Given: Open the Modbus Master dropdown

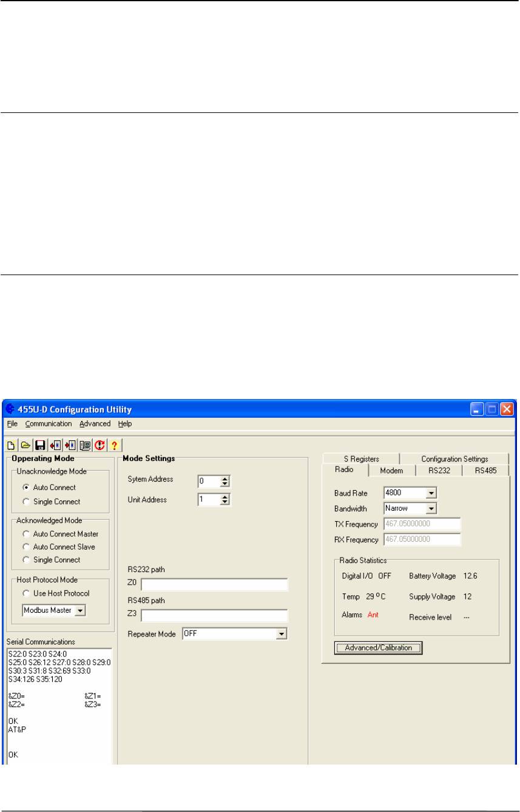Looking at the screenshot, I should [x=80, y=610].
